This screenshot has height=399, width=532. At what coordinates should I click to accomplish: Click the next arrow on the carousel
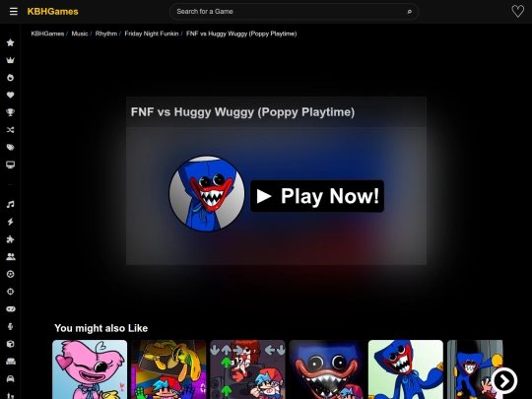pos(504,380)
